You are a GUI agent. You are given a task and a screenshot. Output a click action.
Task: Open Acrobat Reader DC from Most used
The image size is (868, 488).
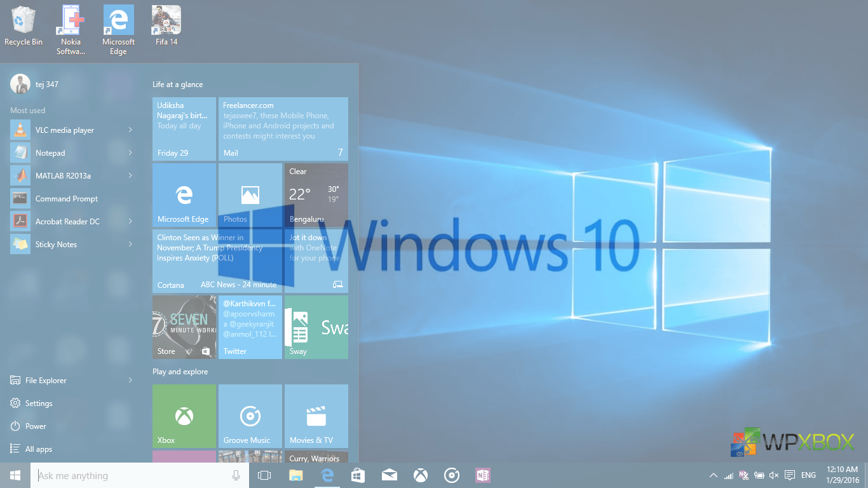pos(73,222)
